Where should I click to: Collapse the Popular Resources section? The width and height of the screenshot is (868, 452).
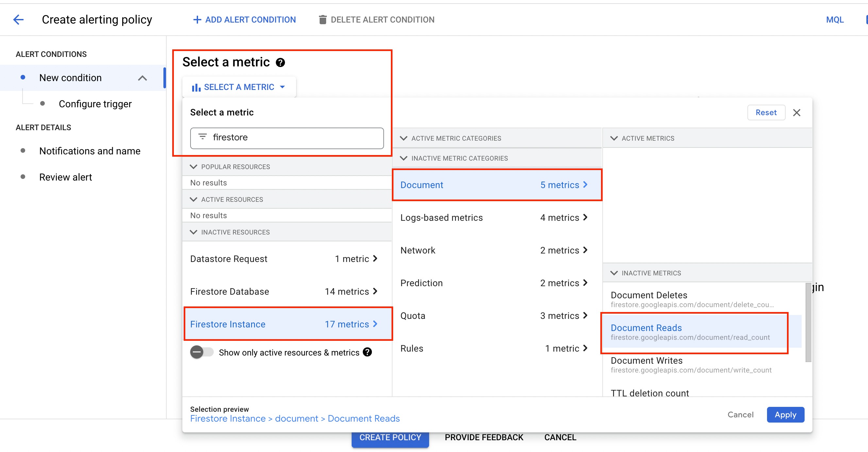pos(193,166)
